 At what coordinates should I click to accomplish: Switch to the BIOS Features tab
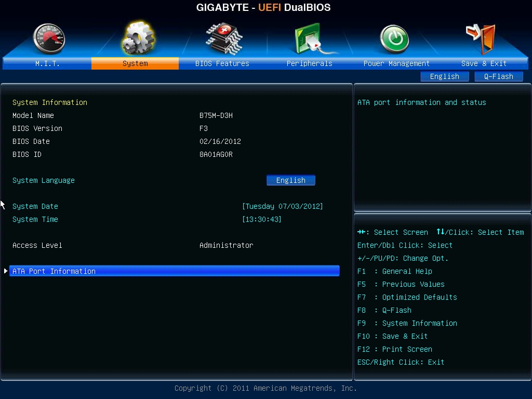(x=222, y=63)
